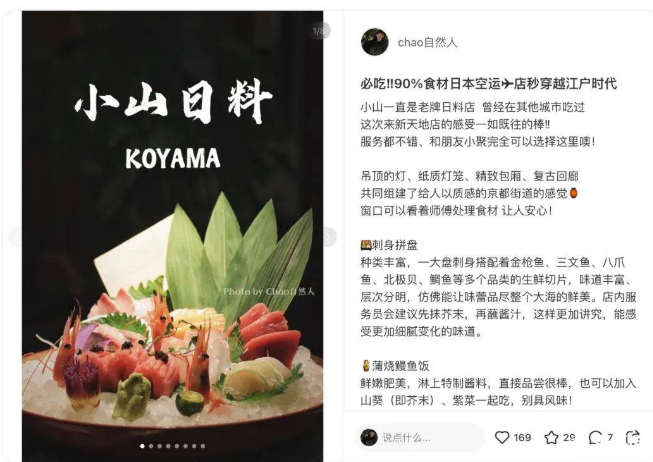
Task: Jump to the last carousel dot
Action: tap(203, 446)
